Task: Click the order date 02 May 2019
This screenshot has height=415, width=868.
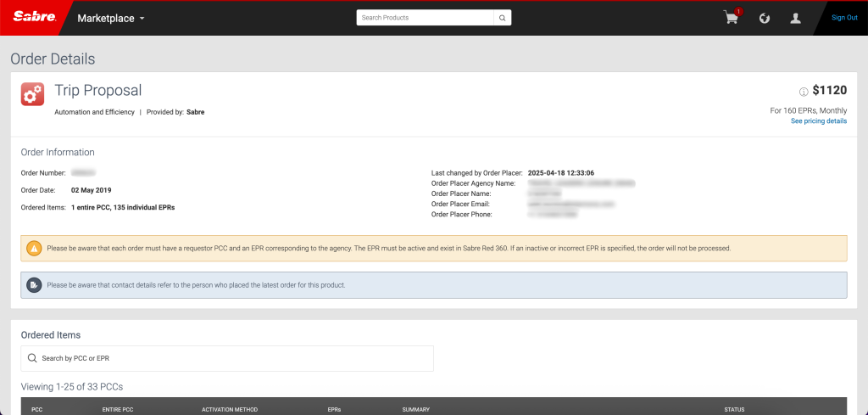Action: point(92,190)
